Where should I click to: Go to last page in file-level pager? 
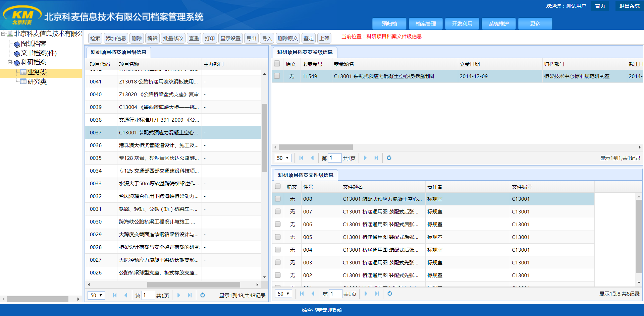pyautogui.click(x=377, y=294)
